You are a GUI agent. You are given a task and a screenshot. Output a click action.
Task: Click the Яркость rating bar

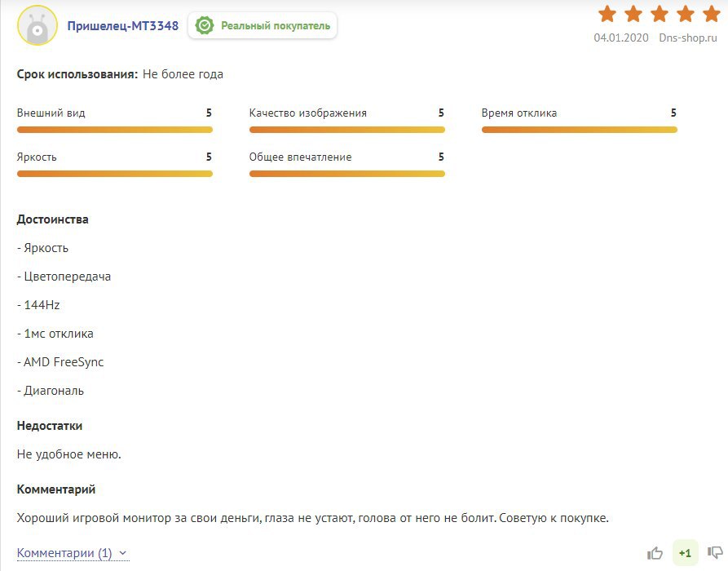click(x=115, y=174)
